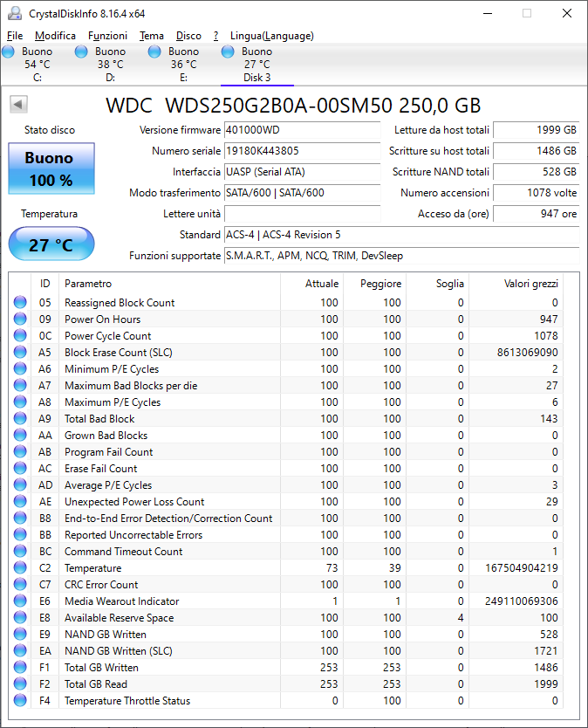The width and height of the screenshot is (588, 728).
Task: Click the empty Lettere unità field
Action: (x=302, y=214)
